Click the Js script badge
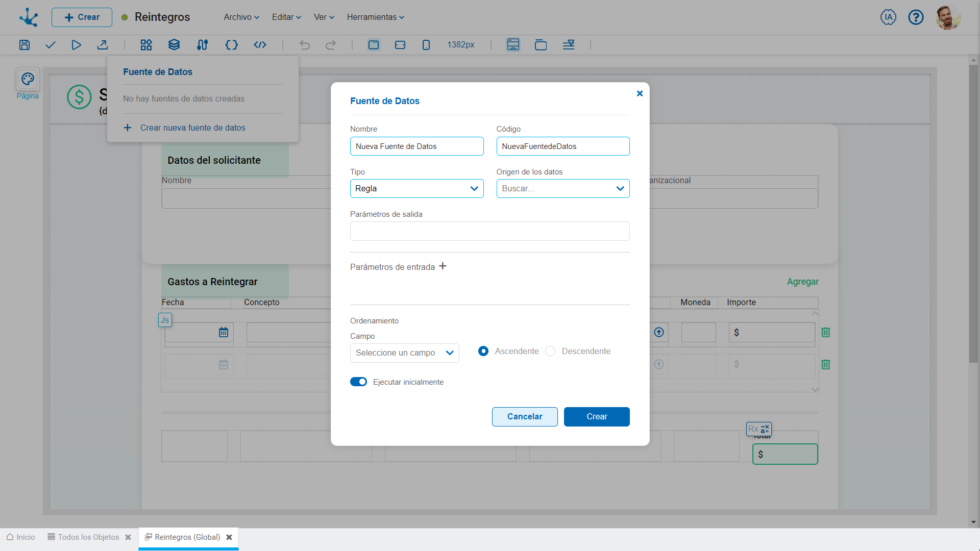The image size is (980, 551). [x=165, y=320]
